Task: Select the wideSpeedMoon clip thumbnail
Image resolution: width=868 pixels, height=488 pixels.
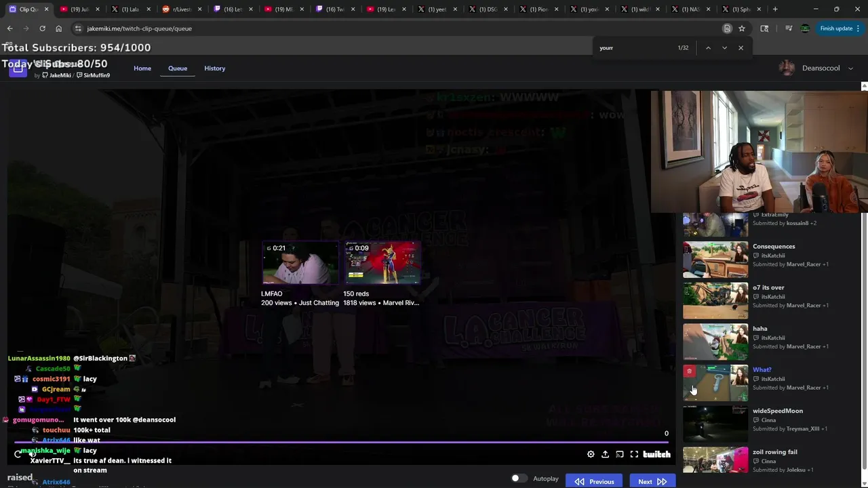Action: coord(715,424)
